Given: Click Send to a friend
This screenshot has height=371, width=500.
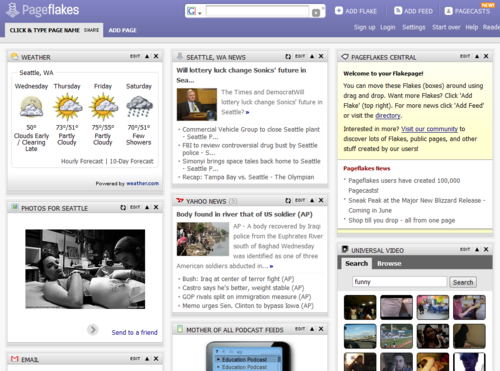Looking at the screenshot, I should point(135,332).
